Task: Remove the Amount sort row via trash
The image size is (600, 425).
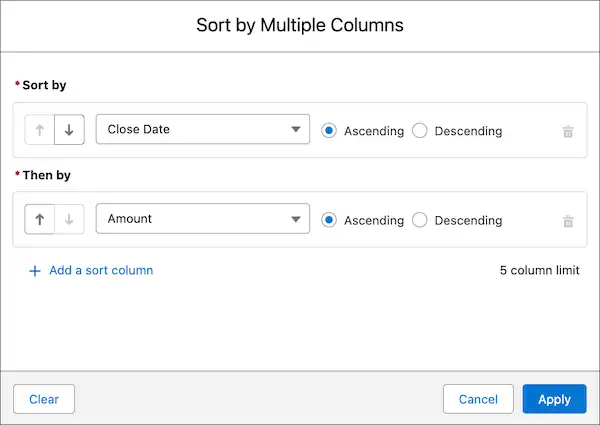Action: coord(568,221)
